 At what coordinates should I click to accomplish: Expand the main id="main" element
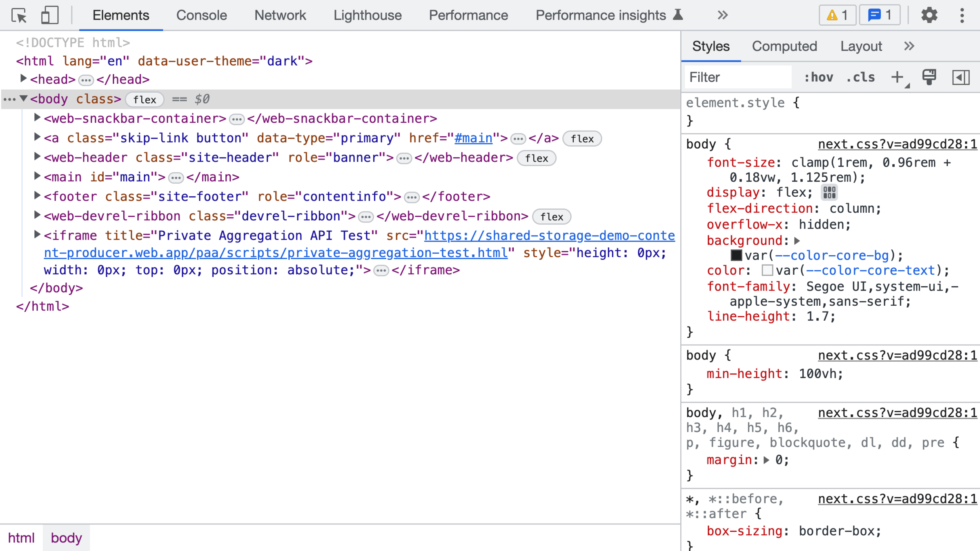click(37, 176)
